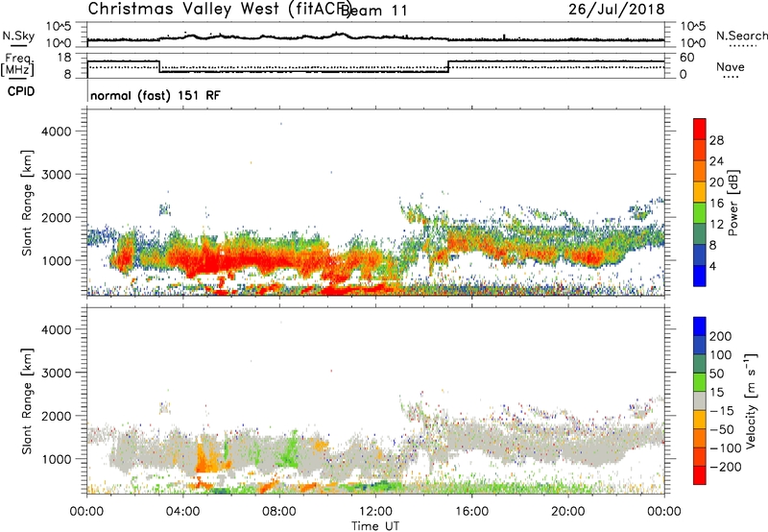Image resolution: width=768 pixels, height=532 pixels.
Task: Click the '28' label on the Power color bar
Action: click(x=716, y=140)
